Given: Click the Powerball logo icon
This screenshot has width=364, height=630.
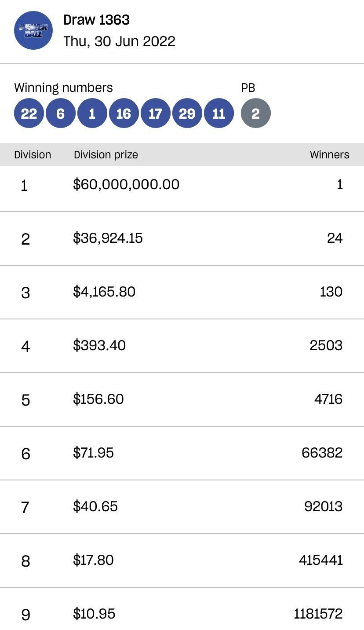Looking at the screenshot, I should pos(33,30).
